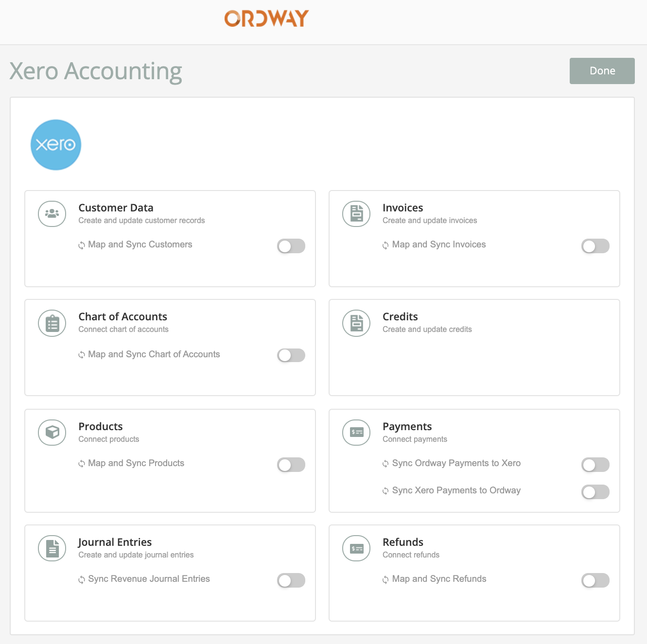Image resolution: width=647 pixels, height=644 pixels.
Task: Click the Customer Data people icon
Action: pos(52,214)
